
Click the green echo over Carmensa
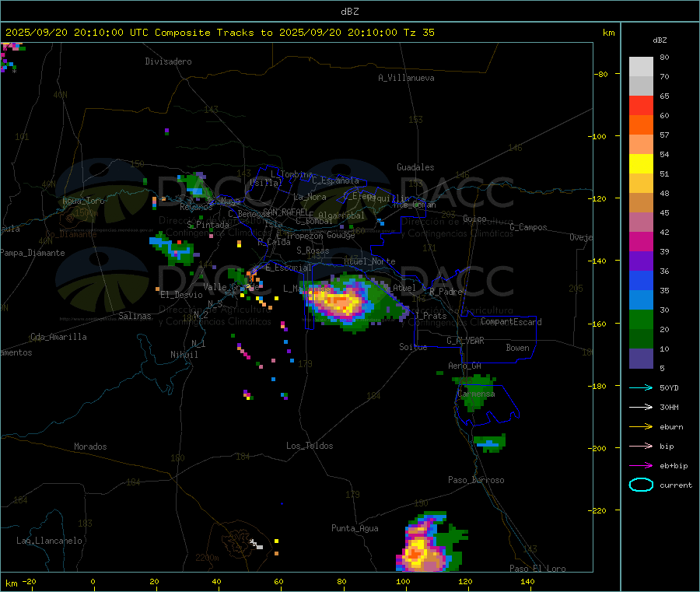pyautogui.click(x=476, y=392)
